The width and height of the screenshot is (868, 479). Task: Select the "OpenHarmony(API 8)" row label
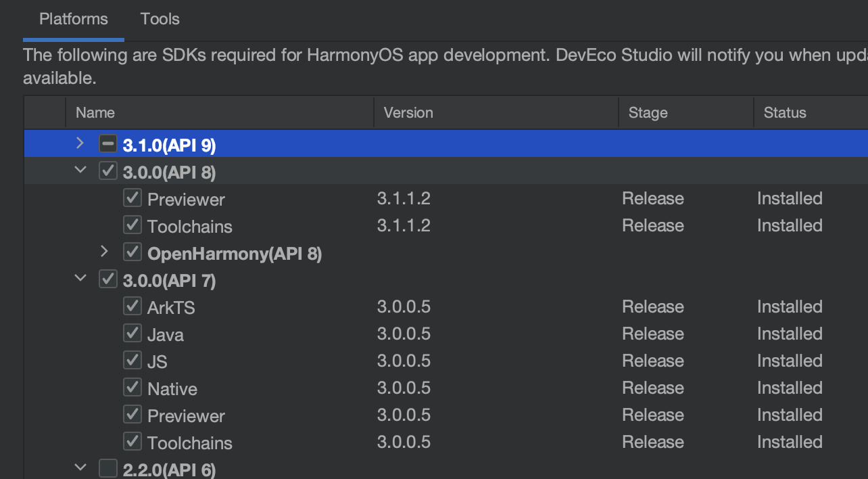click(x=235, y=254)
